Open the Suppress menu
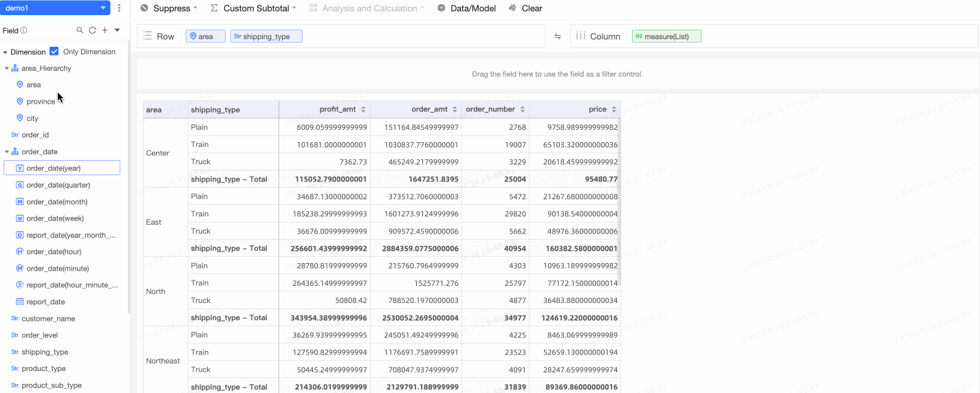The width and height of the screenshot is (980, 393). tap(168, 8)
